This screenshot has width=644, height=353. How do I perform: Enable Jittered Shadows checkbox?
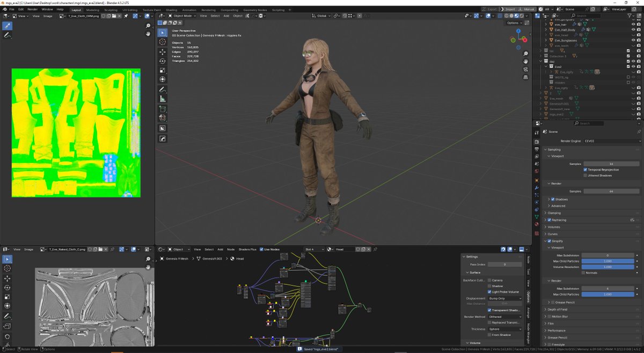pyautogui.click(x=585, y=175)
